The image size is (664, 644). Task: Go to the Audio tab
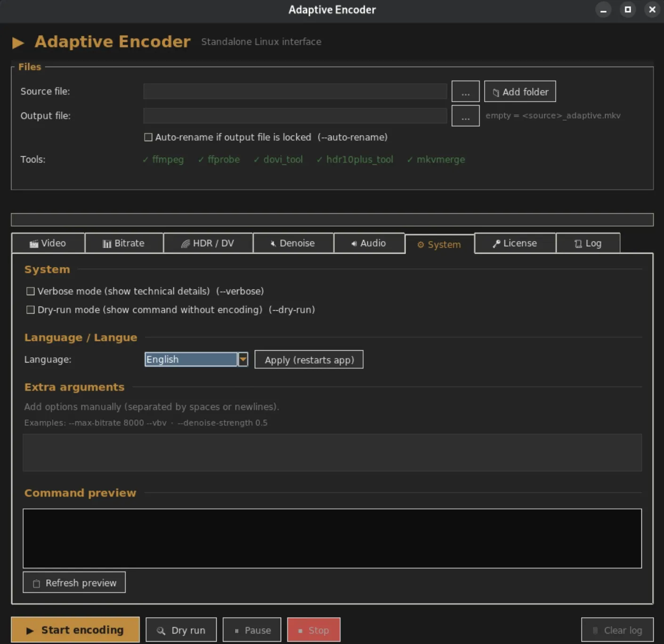369,243
